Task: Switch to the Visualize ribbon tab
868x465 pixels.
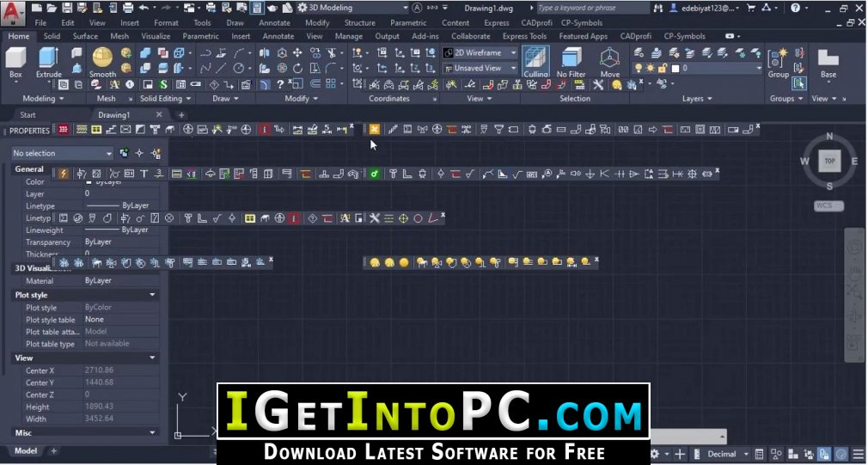Action: 156,36
